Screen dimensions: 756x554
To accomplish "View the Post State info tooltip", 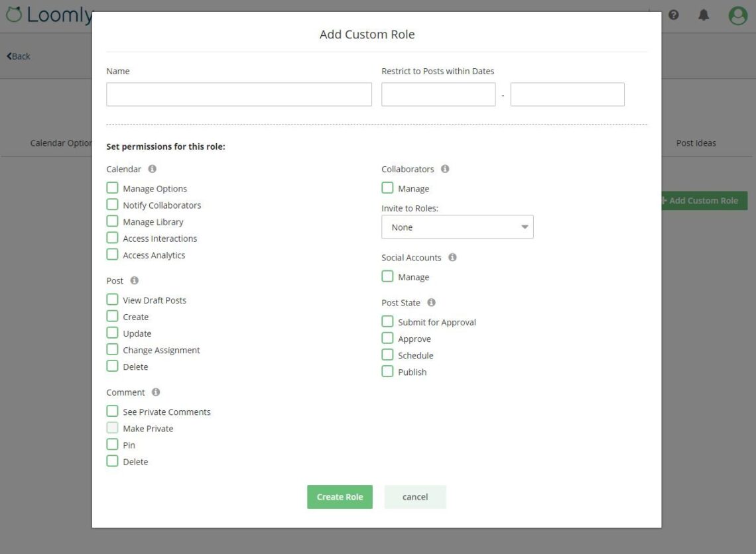I will click(x=430, y=302).
